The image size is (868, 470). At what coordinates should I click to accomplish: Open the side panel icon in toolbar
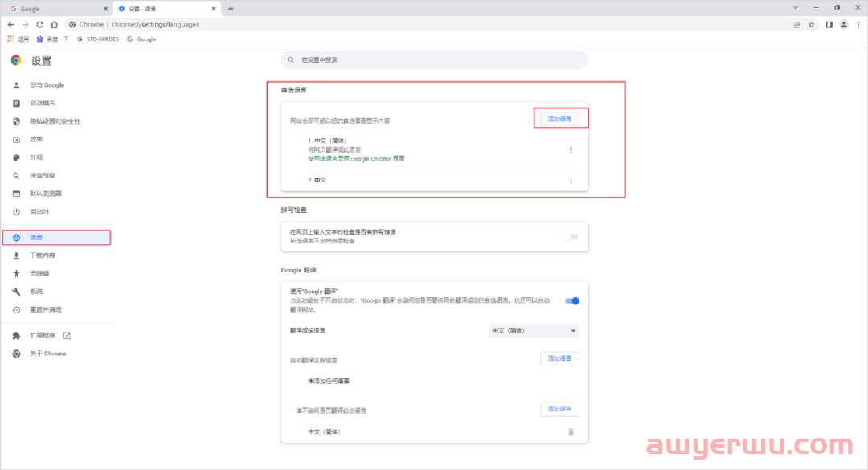829,24
